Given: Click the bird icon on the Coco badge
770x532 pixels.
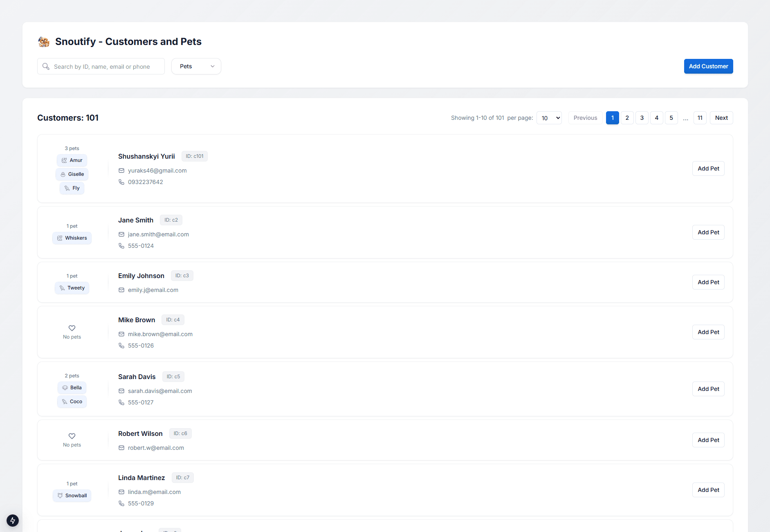Looking at the screenshot, I should pos(65,402).
